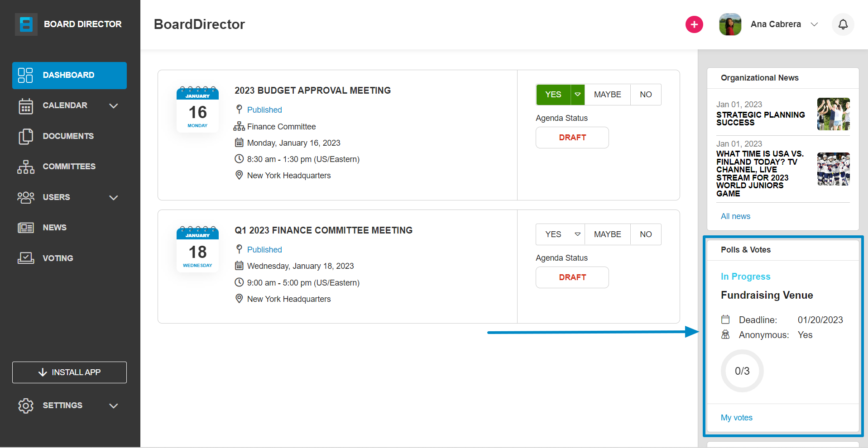Click DRAFT agenda status for Budget Approval meeting
This screenshot has height=448, width=868.
[572, 138]
